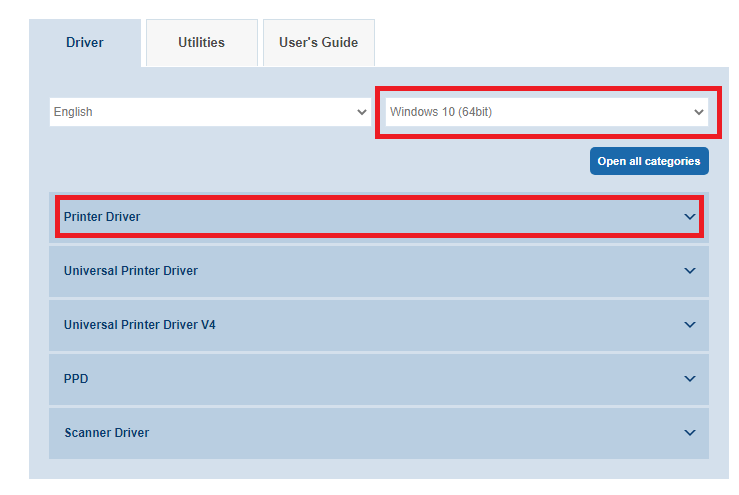Click the Printer Driver category label
Screen dimensions: 739x495
[102, 217]
